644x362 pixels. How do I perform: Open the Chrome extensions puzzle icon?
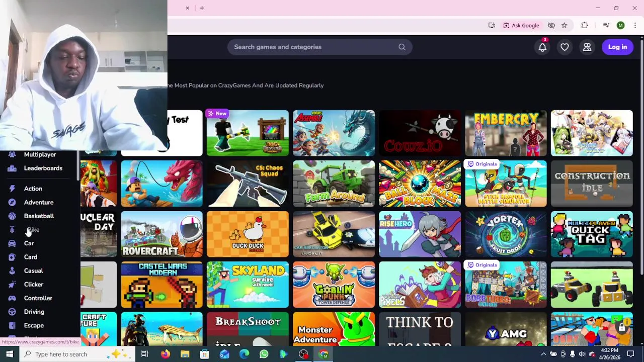(585, 25)
